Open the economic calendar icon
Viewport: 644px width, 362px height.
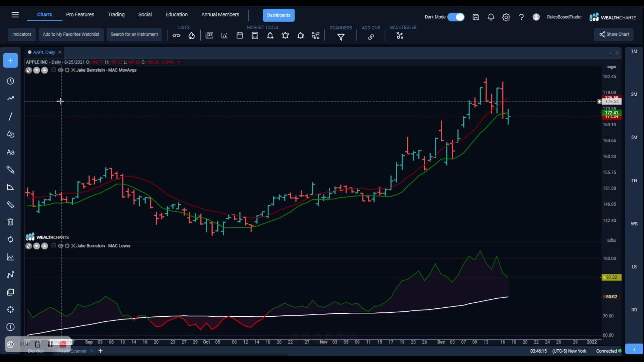click(239, 36)
